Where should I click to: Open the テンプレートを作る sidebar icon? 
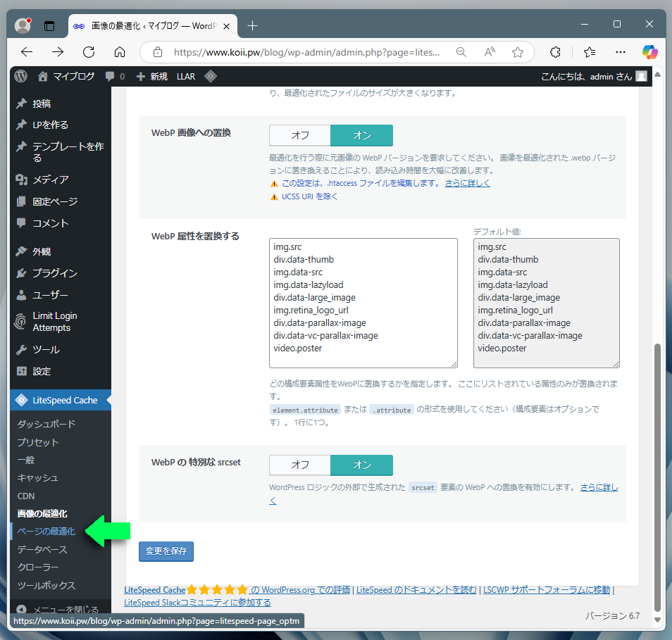coord(21,146)
